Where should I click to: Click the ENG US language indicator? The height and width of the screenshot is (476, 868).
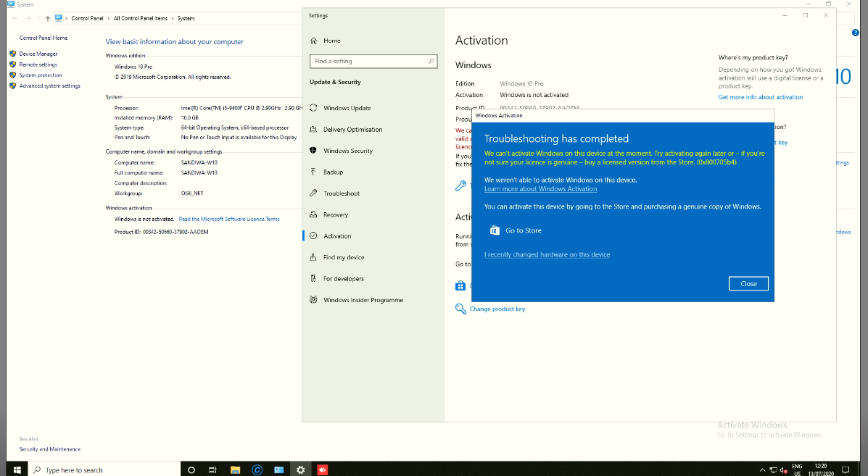[x=797, y=469]
